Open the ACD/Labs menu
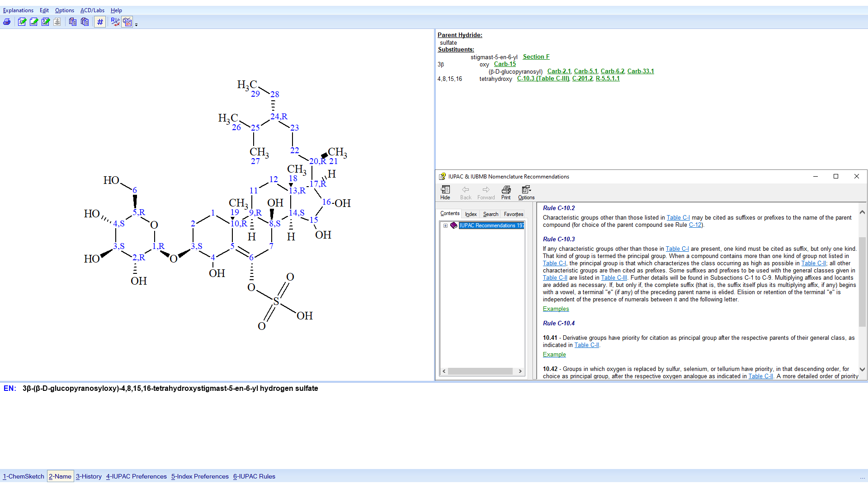The height and width of the screenshot is (488, 868). pos(92,10)
